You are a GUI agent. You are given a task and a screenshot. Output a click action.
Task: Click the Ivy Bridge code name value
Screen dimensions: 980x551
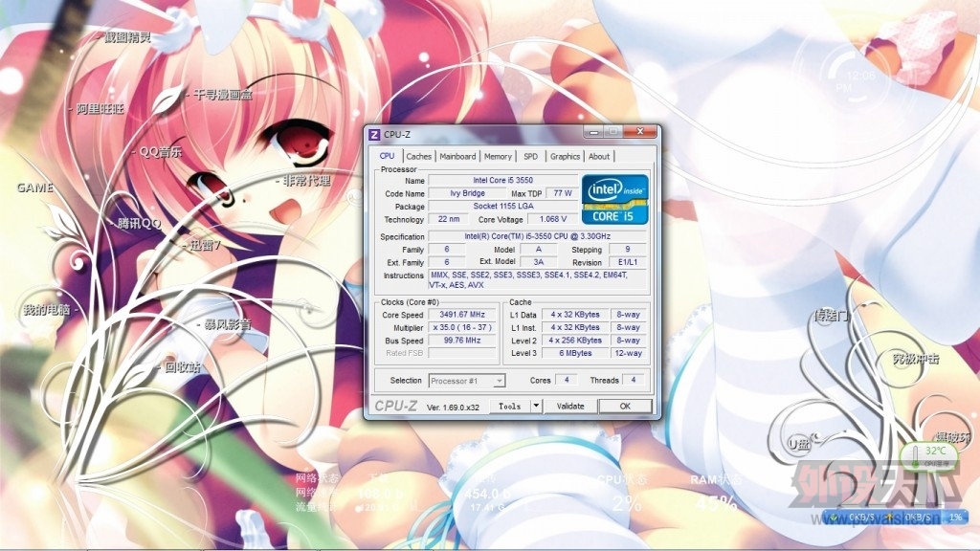coord(467,193)
